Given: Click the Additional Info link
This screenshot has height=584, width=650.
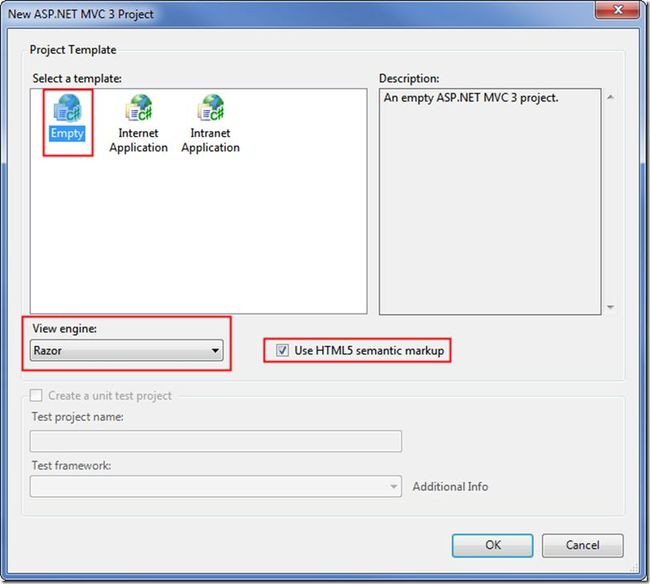Looking at the screenshot, I should click(x=450, y=486).
